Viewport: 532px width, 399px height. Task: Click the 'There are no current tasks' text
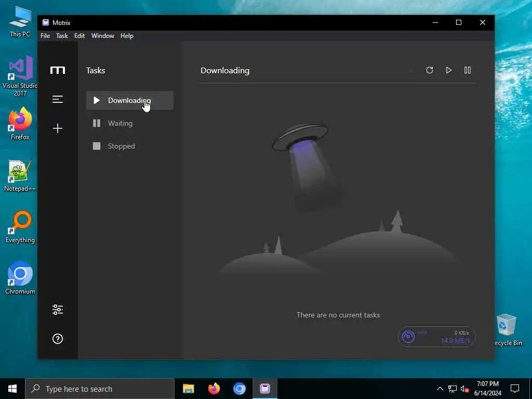(x=338, y=315)
